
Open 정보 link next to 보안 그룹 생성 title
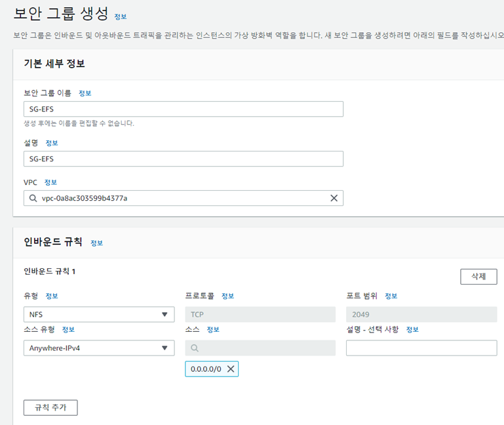point(121,17)
